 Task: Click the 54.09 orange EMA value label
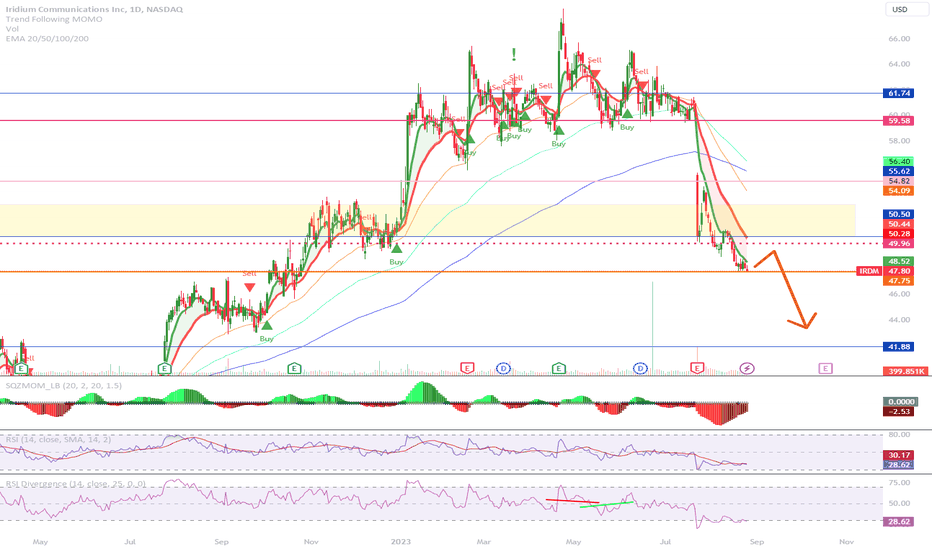(899, 191)
